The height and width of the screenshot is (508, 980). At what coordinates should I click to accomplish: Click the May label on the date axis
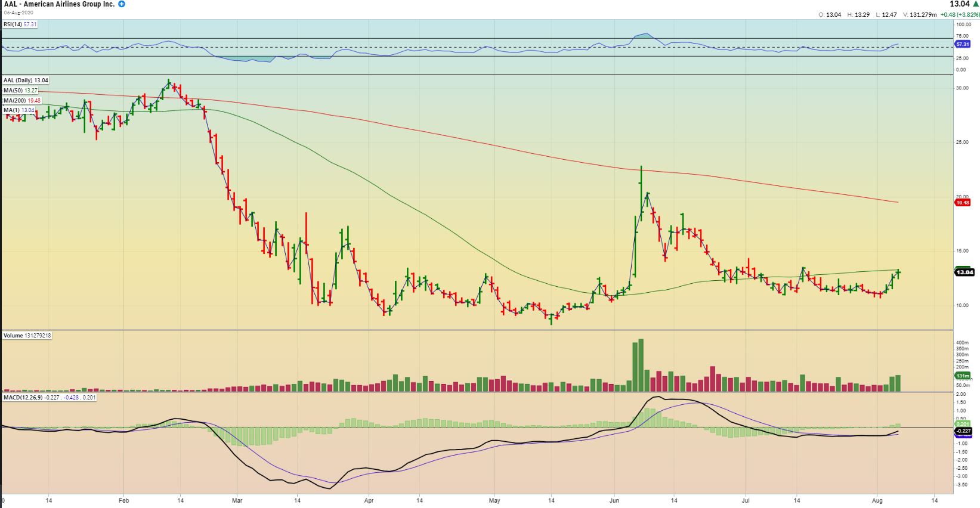[494, 500]
